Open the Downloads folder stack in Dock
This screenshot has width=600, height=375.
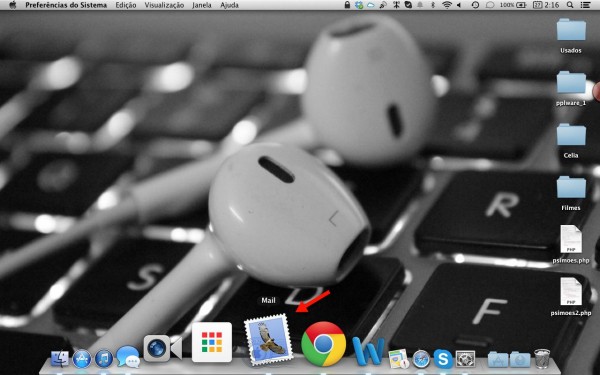pyautogui.click(x=520, y=360)
